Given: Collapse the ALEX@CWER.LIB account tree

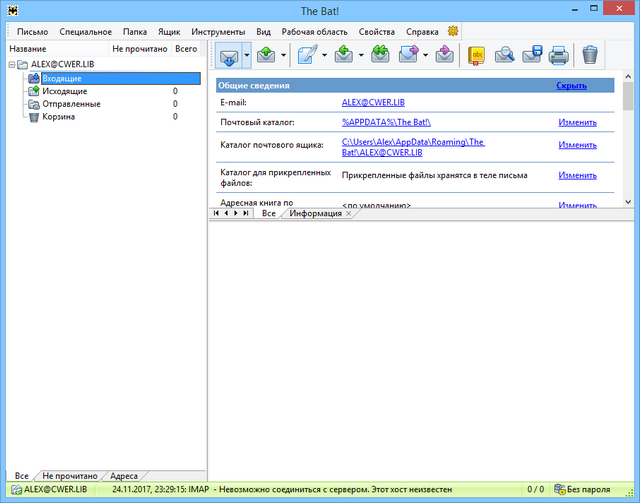Looking at the screenshot, I should 10,64.
